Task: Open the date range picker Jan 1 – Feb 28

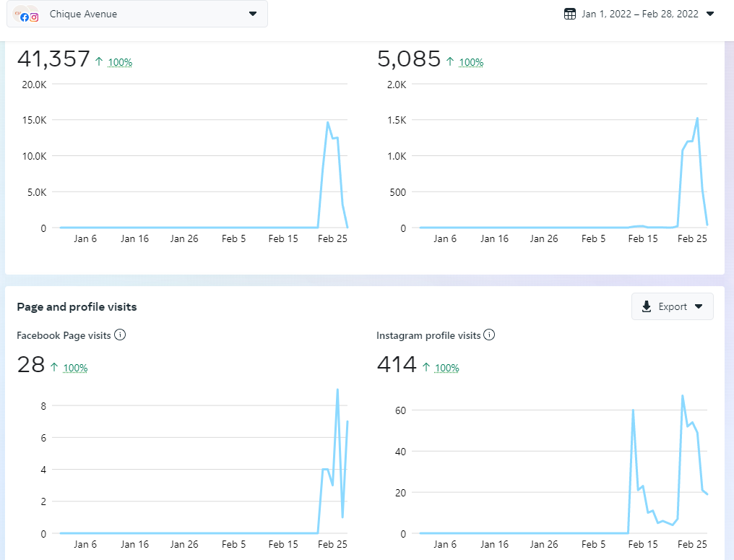Action: (x=639, y=14)
